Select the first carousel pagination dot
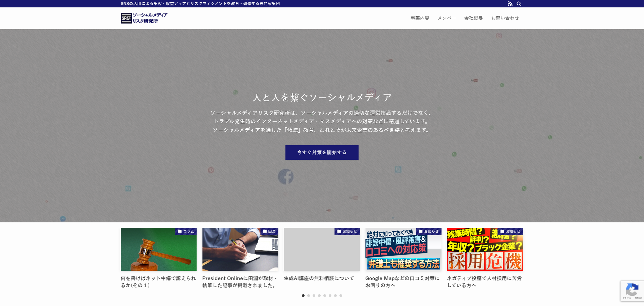 point(303,296)
